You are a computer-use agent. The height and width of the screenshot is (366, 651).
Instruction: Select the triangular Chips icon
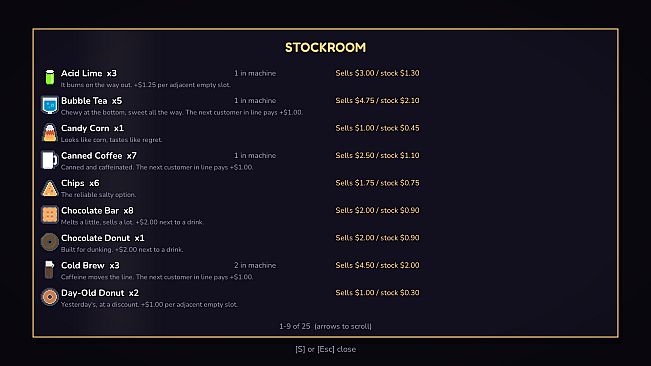click(50, 188)
